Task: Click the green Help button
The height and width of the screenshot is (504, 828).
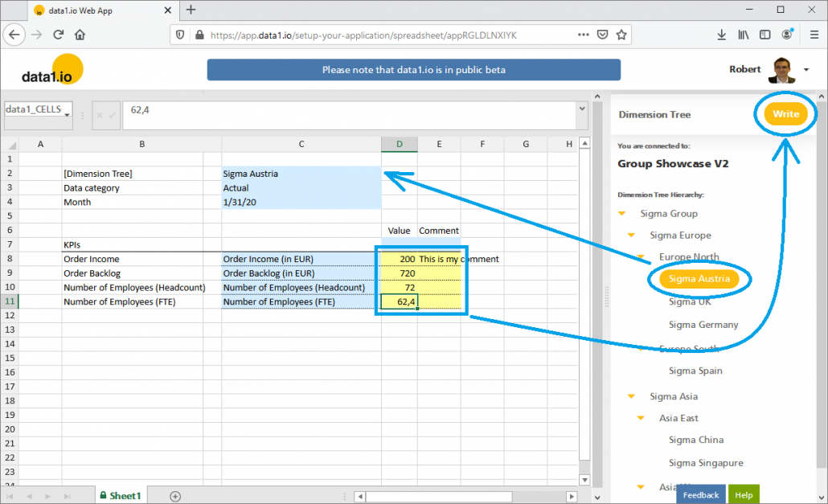Action: 744,495
